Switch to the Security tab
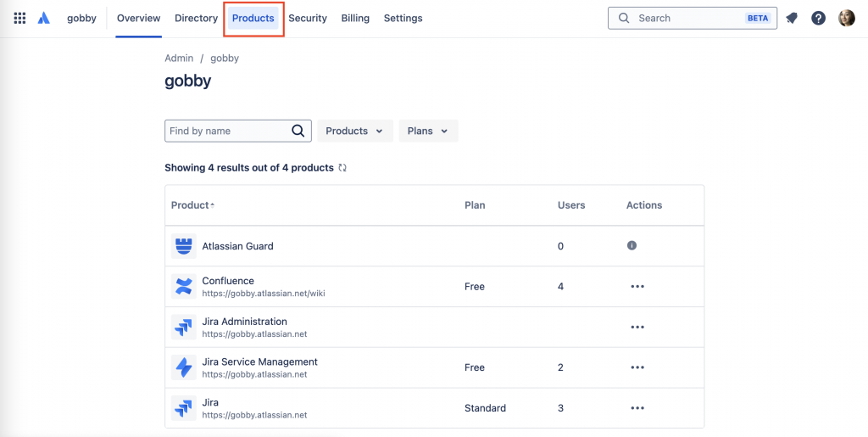Screen dimensions: 868x437 point(308,18)
